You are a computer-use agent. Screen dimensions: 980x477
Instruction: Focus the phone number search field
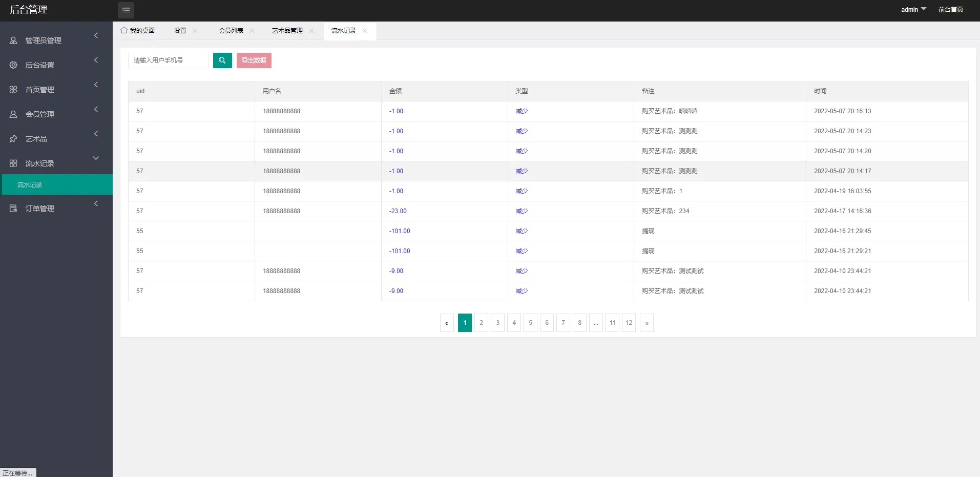pyautogui.click(x=168, y=60)
